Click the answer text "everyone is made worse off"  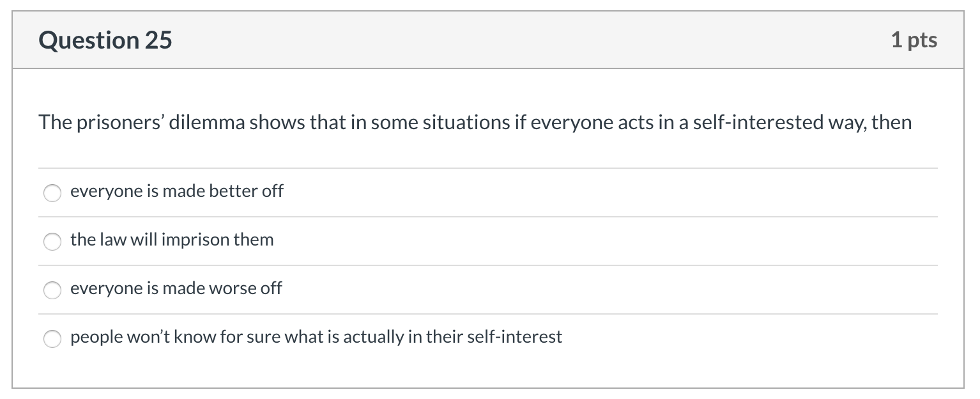[x=176, y=288]
